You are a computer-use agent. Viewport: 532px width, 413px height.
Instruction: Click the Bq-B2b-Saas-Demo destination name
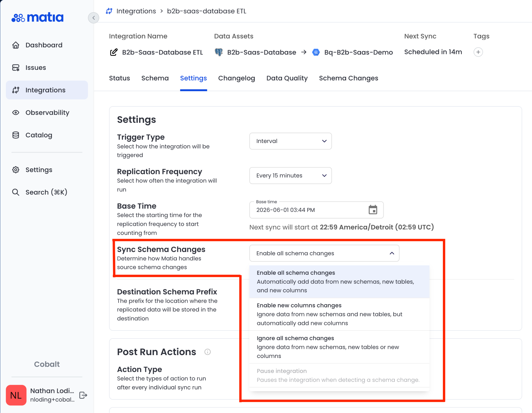click(x=358, y=52)
